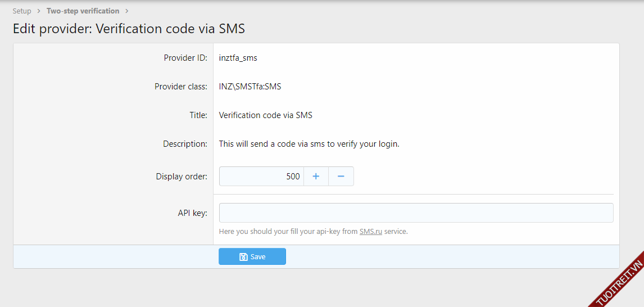Image resolution: width=644 pixels, height=307 pixels.
Task: Click the Description text about sms login
Action: click(x=309, y=144)
